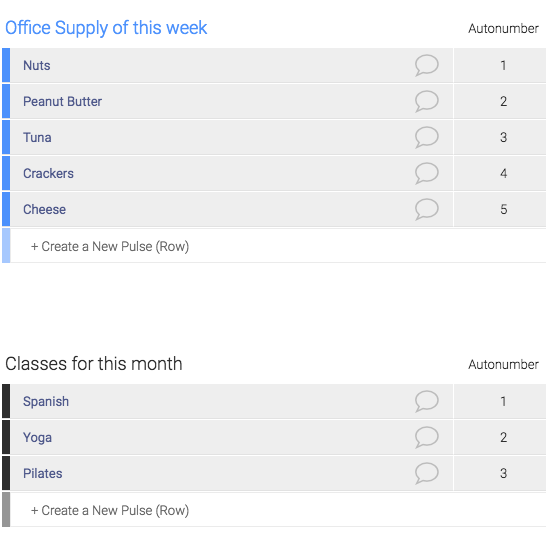Open the conversation icon on Tuna row

coord(427,137)
